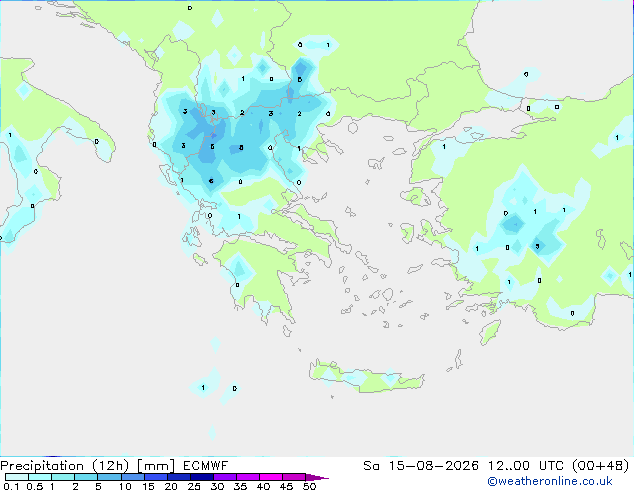This screenshot has height=490, width=634.
Task: Click the legend scale label 20
Action: click(171, 486)
